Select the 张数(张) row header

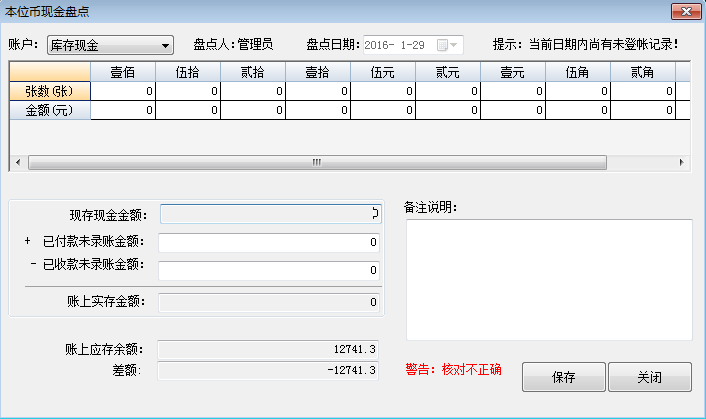click(50, 91)
